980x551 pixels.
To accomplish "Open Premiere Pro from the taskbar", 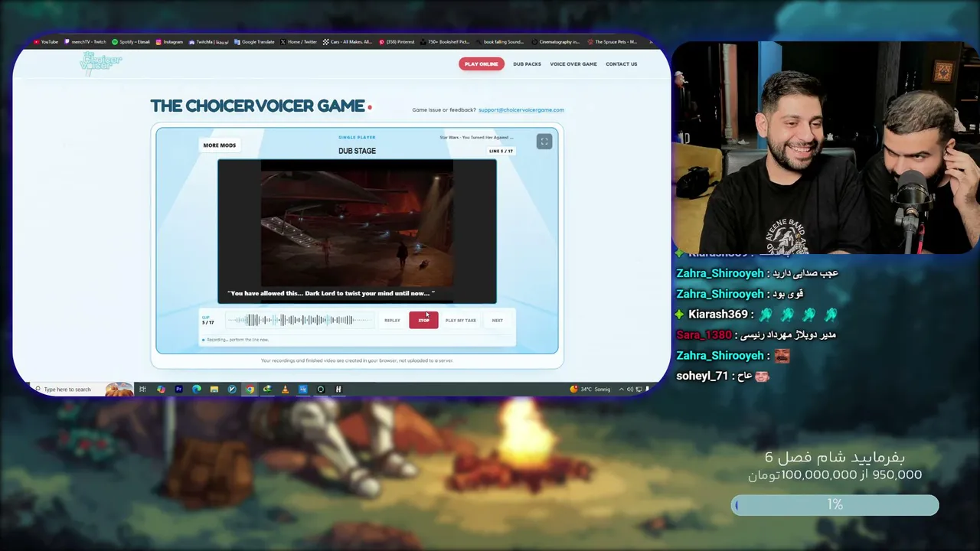I will (178, 390).
